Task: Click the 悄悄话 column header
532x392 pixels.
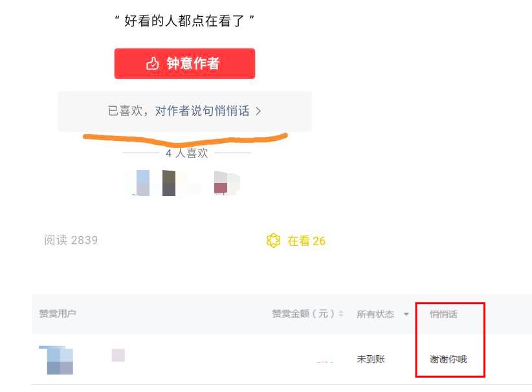Action: point(443,314)
